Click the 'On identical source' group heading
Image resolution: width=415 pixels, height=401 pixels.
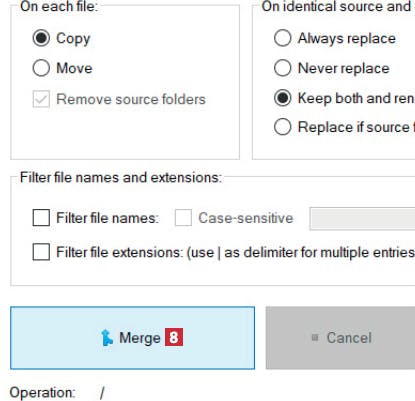coord(338,7)
